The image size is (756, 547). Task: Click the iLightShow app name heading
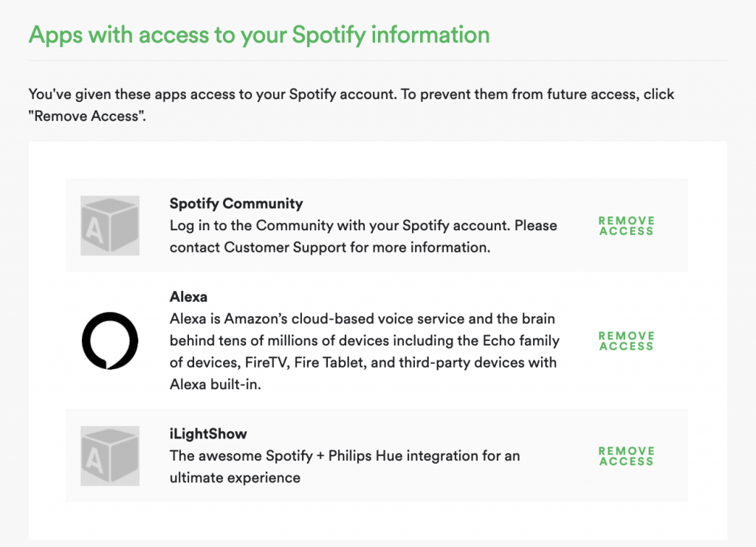(x=208, y=434)
